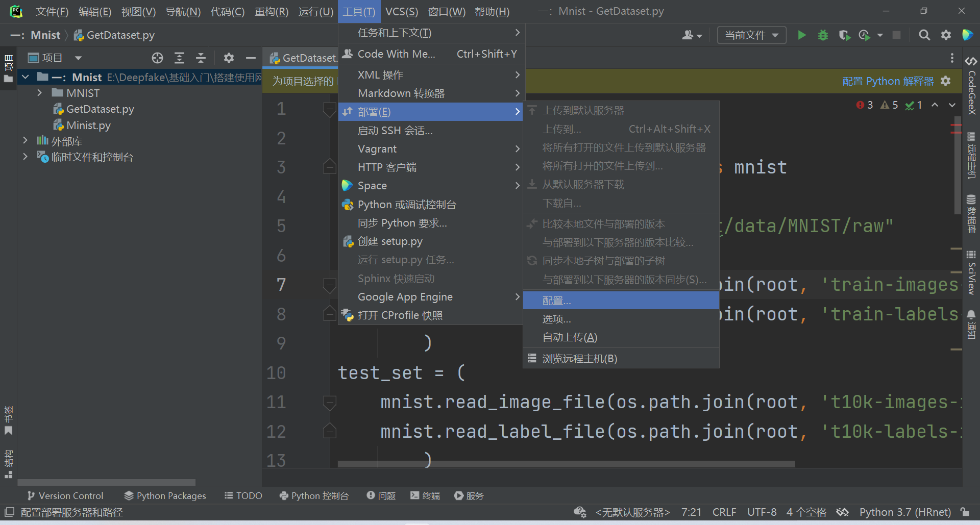Click the read-only lock icon in status bar

965,512
